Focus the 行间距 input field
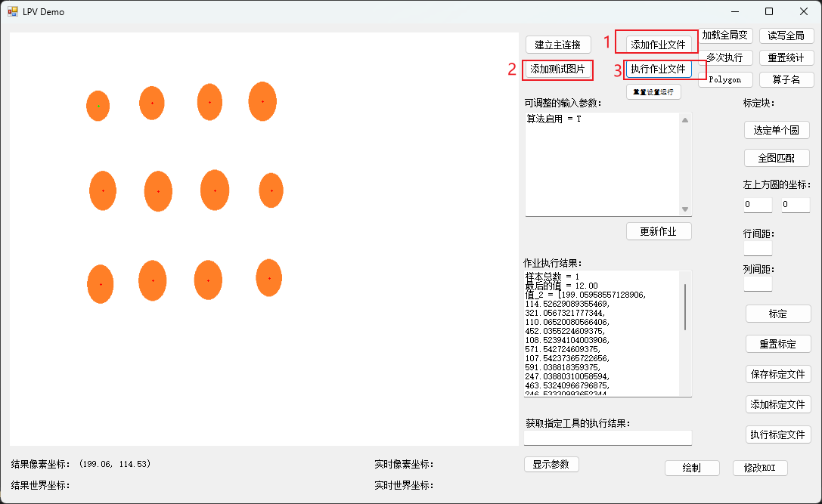The height and width of the screenshot is (504, 822). pyautogui.click(x=758, y=248)
